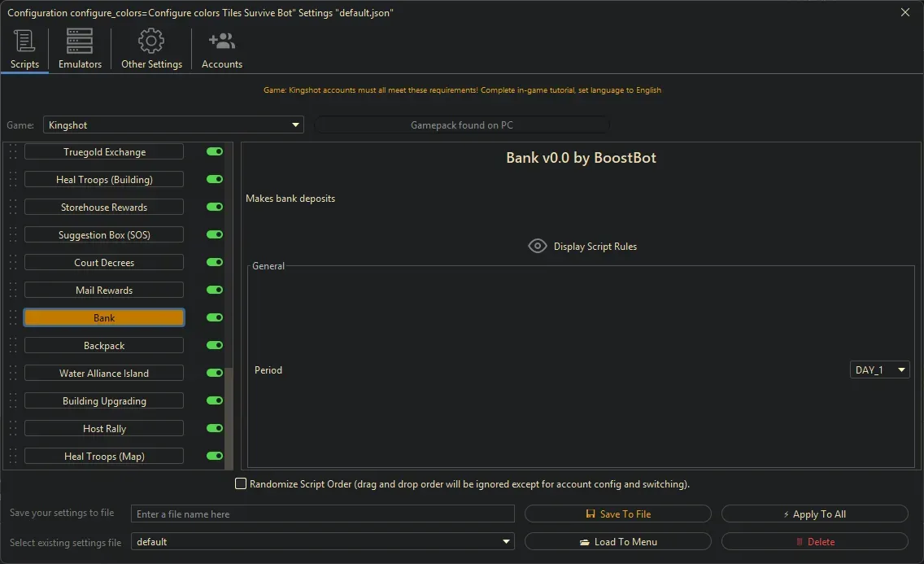Click the scroll icon on the Scripts tab
Image resolution: width=924 pixels, height=564 pixels.
pyautogui.click(x=23, y=39)
